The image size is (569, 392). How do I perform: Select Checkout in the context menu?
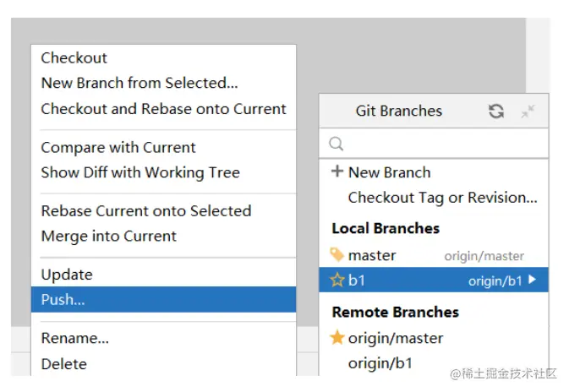tap(74, 58)
